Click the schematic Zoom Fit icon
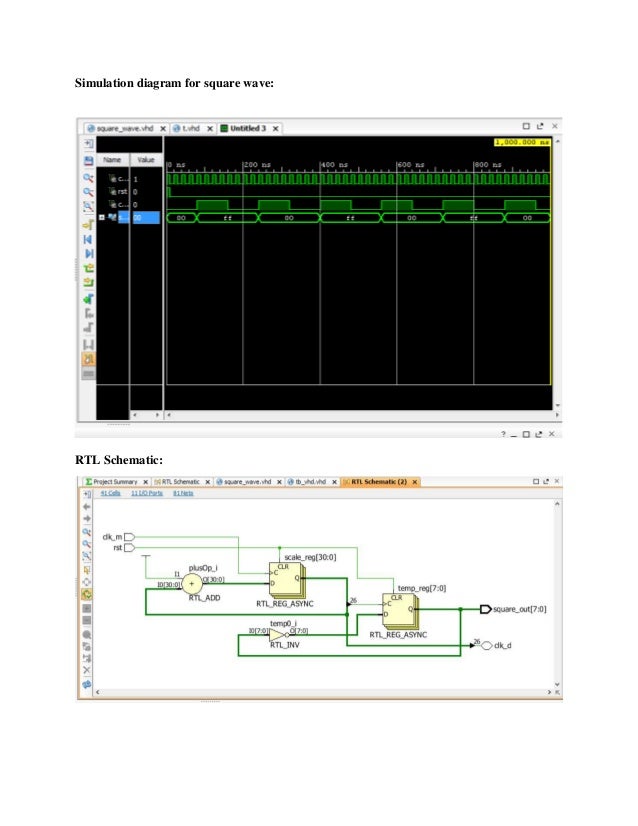Image resolution: width=638 pixels, height=826 pixels. (x=87, y=556)
